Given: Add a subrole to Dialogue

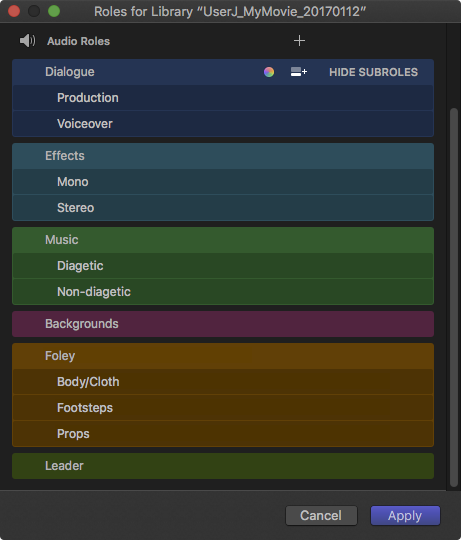Looking at the screenshot, I should (x=298, y=72).
